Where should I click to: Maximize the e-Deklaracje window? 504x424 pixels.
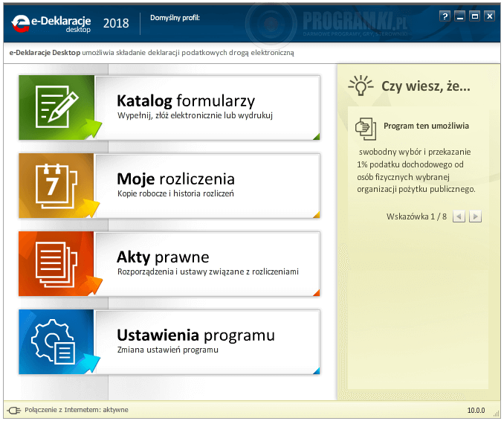474,16
